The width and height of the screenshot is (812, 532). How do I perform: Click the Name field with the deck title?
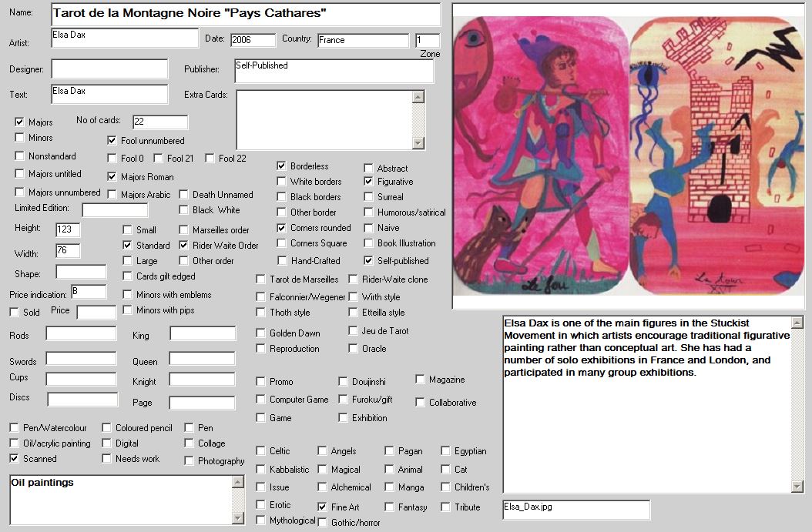tap(245, 14)
